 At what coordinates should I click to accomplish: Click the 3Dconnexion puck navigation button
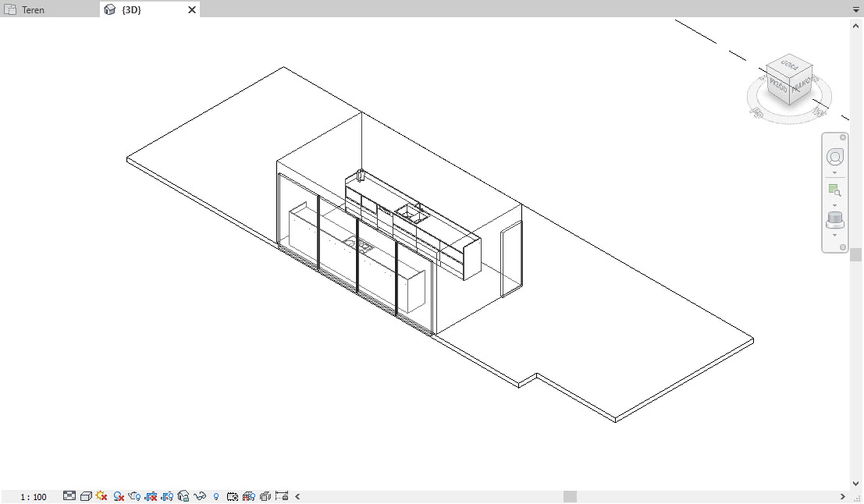tap(834, 221)
